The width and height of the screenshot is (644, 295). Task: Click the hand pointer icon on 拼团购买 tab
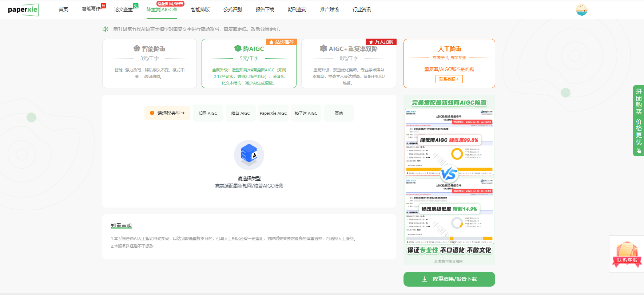(x=639, y=150)
